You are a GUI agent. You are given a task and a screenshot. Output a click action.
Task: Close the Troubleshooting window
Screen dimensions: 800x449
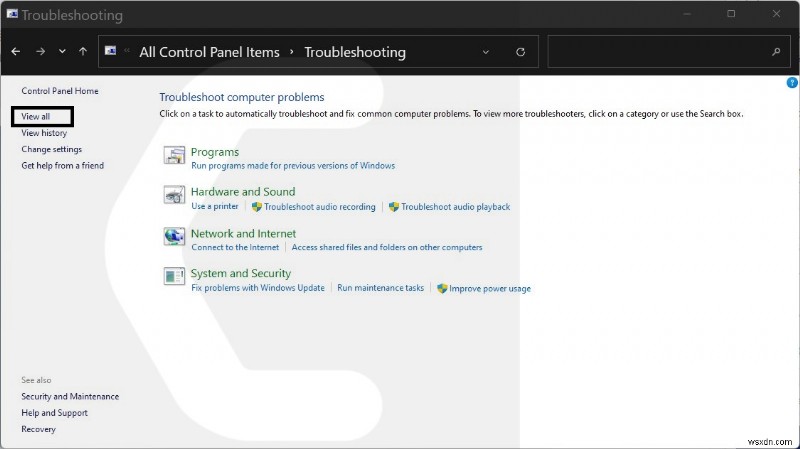coord(776,14)
